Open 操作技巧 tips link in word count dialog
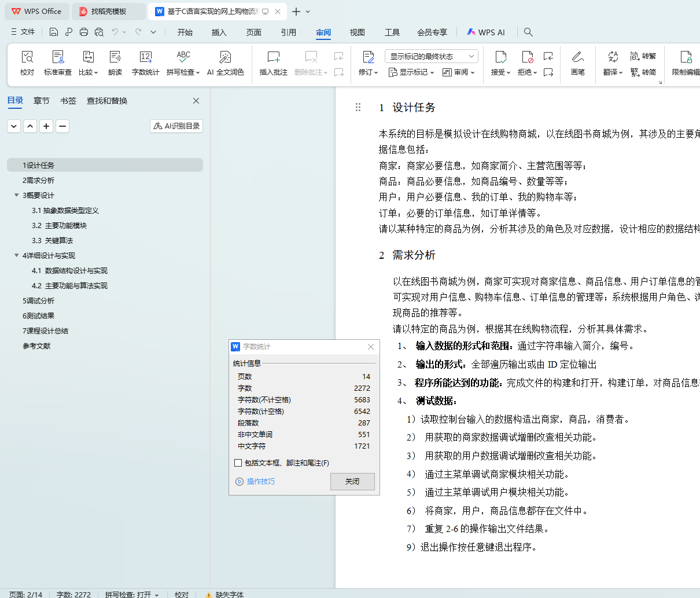The height and width of the screenshot is (598, 700). coord(256,482)
